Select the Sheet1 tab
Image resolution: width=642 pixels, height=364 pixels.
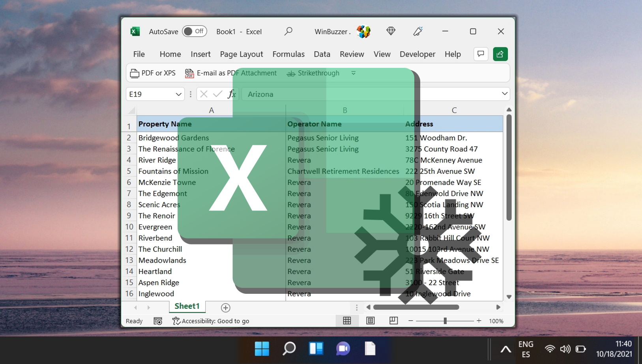tap(187, 306)
